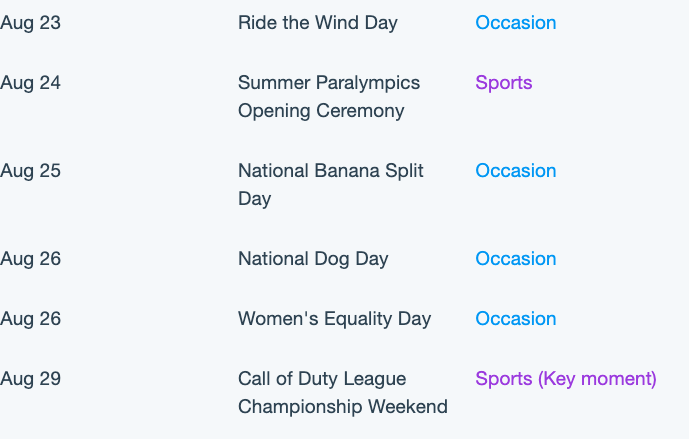690x439 pixels.
Task: Click Aug 26 date beside Women's Equality Day
Action: coord(30,318)
